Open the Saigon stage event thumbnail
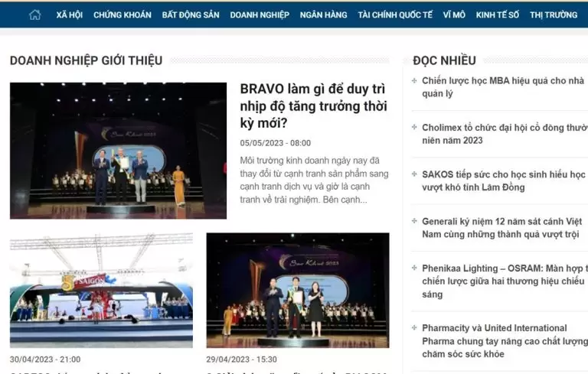 (101, 291)
